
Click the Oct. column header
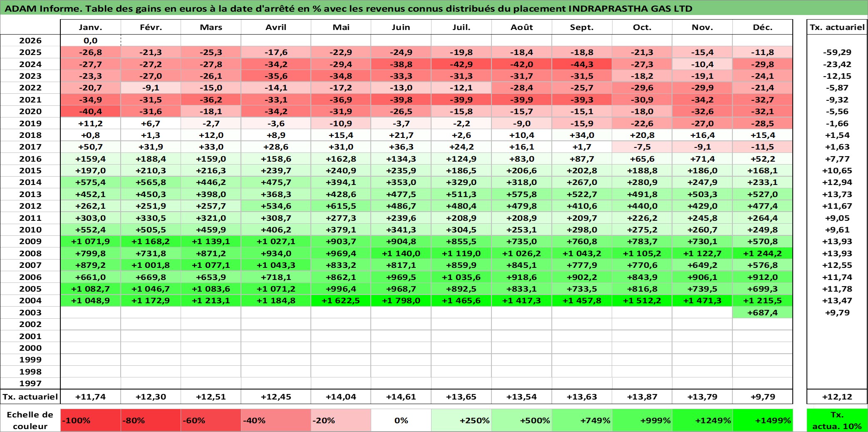(x=642, y=27)
